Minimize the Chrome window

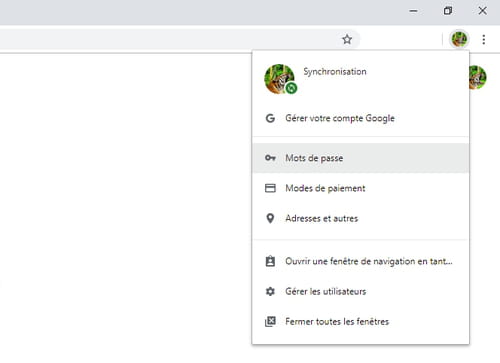click(x=413, y=11)
